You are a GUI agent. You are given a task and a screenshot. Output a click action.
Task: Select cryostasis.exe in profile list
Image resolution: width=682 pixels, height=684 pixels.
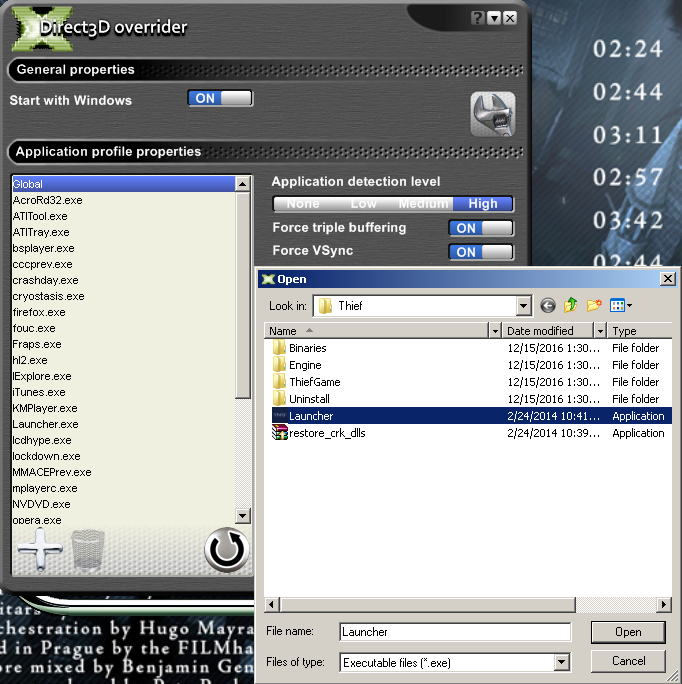(123, 296)
